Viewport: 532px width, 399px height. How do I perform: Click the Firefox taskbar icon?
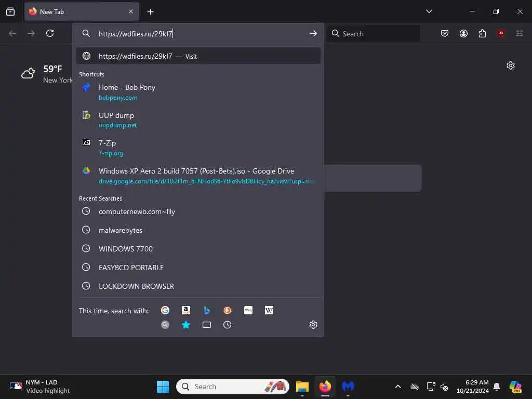tap(325, 387)
